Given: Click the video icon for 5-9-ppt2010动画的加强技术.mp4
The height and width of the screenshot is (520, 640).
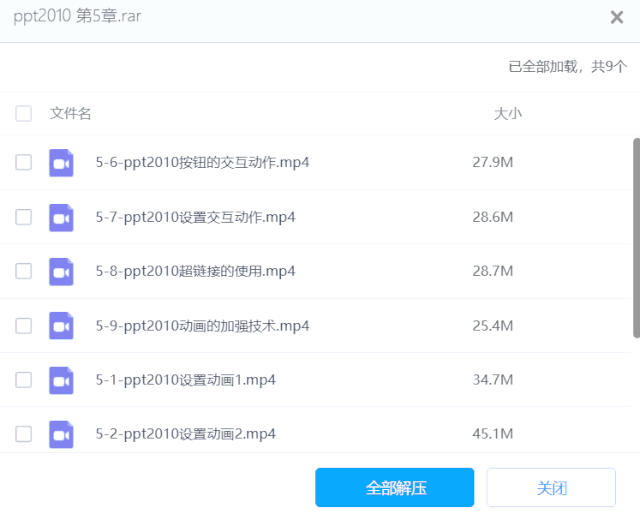Looking at the screenshot, I should click(61, 326).
